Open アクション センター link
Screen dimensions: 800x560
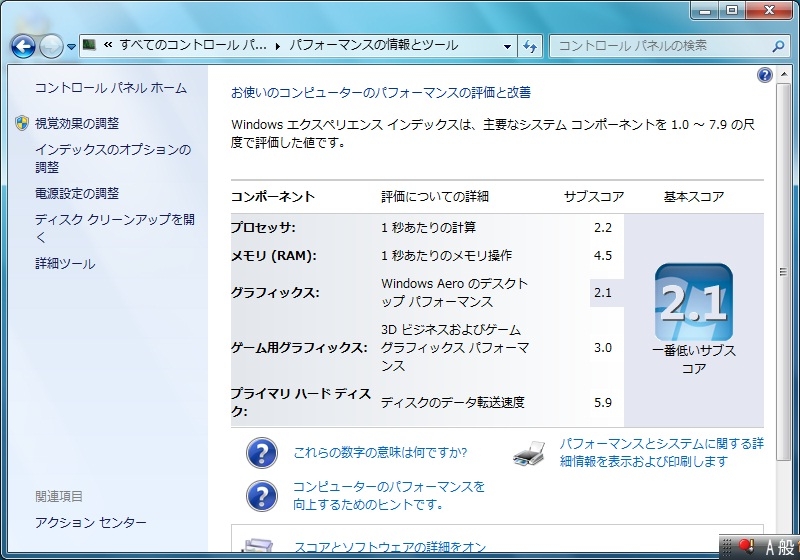point(91,522)
